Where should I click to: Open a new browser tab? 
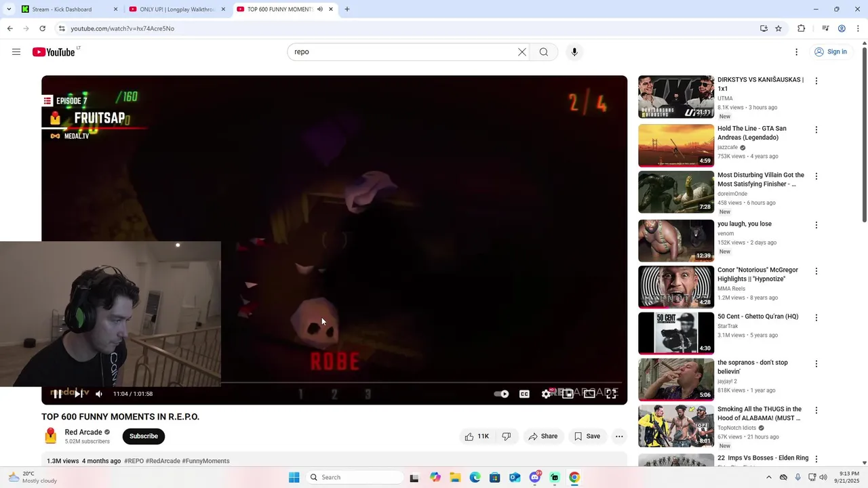(x=347, y=9)
